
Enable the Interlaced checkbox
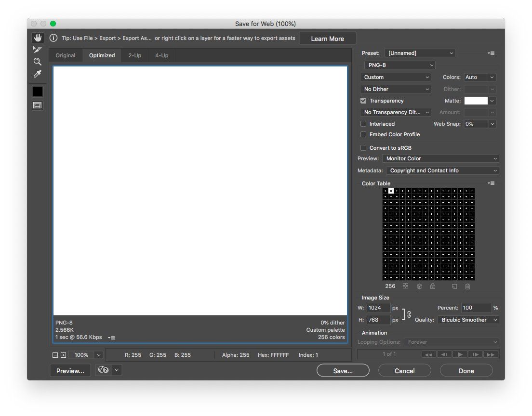tap(363, 124)
